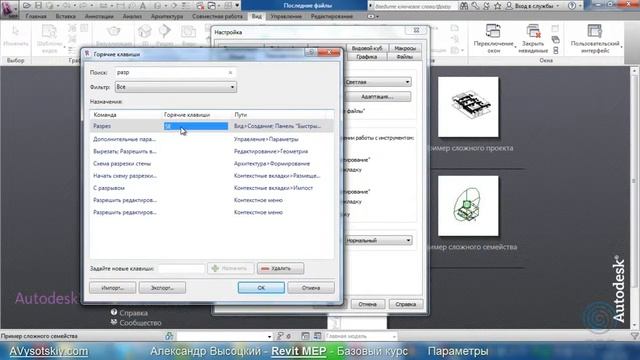
Task: Click the Пользовательский интерфейс ribbon icon
Action: (x=595, y=31)
